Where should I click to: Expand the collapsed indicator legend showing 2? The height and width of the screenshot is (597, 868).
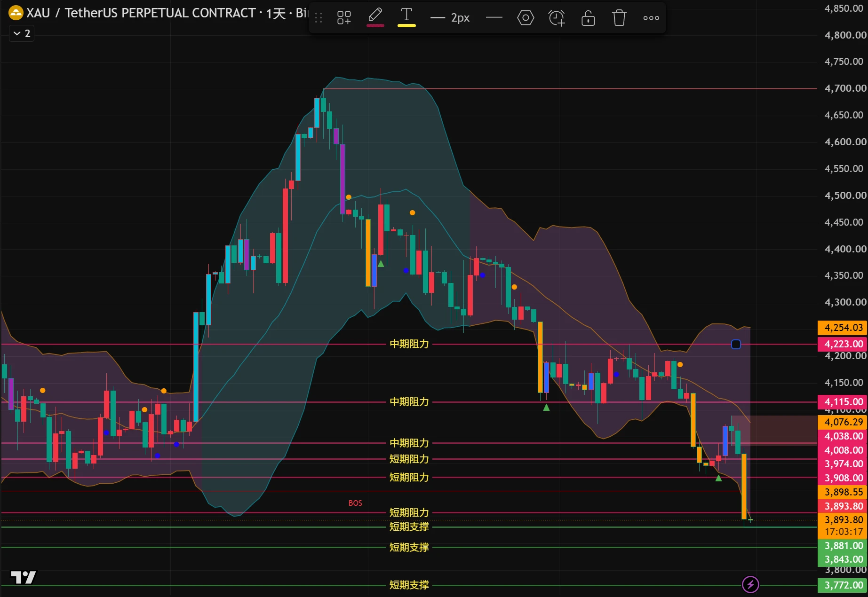click(x=22, y=33)
